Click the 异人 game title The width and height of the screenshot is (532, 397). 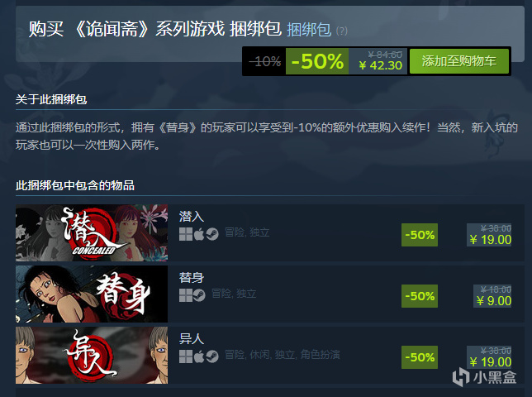[192, 338]
